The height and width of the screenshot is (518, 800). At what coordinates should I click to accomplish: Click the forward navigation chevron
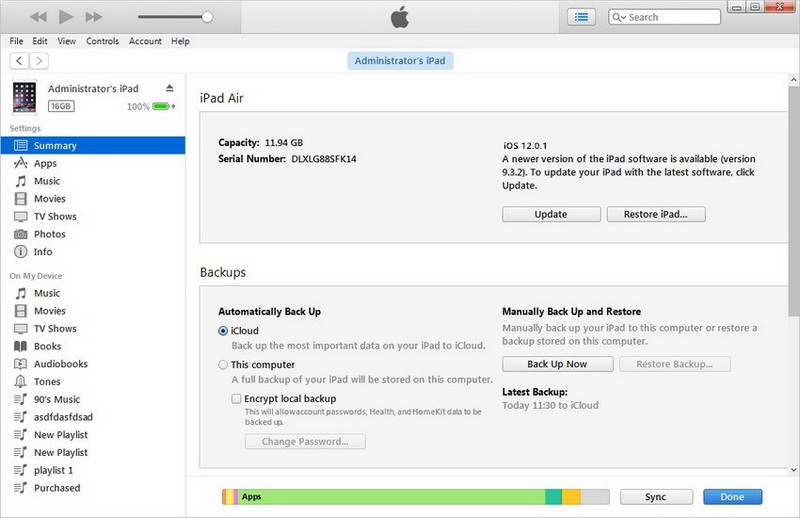click(38, 61)
